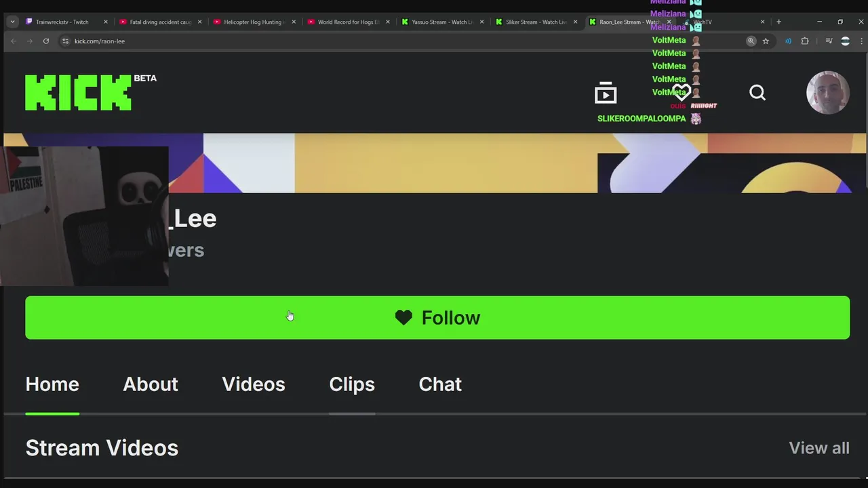
Task: Click View all stream videos
Action: point(819,448)
